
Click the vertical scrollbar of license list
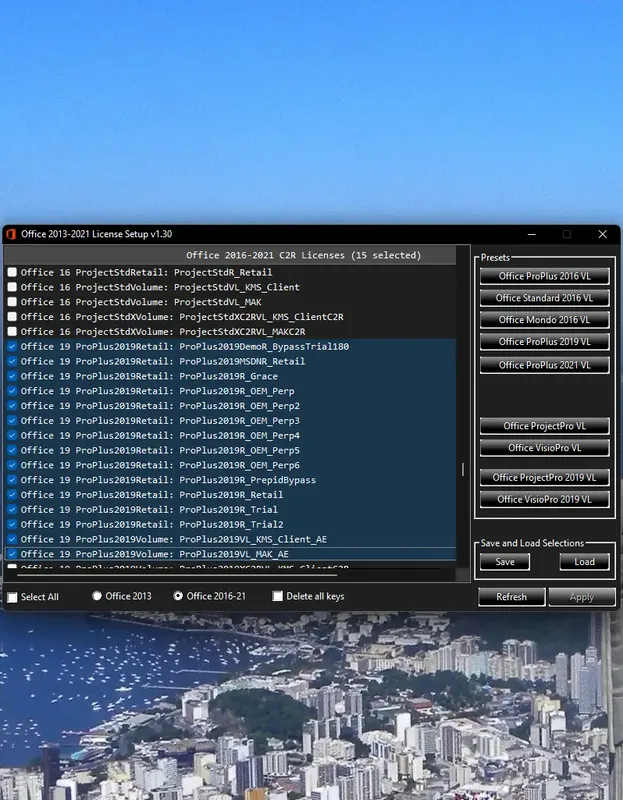pyautogui.click(x=463, y=470)
